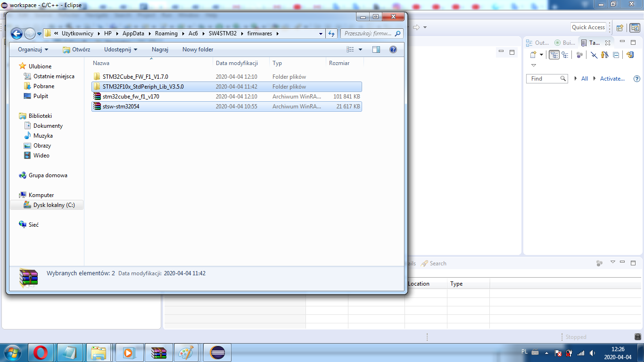Screen dimensions: 644x362
Task: Click the Nagraj toolbar button
Action: (160, 49)
